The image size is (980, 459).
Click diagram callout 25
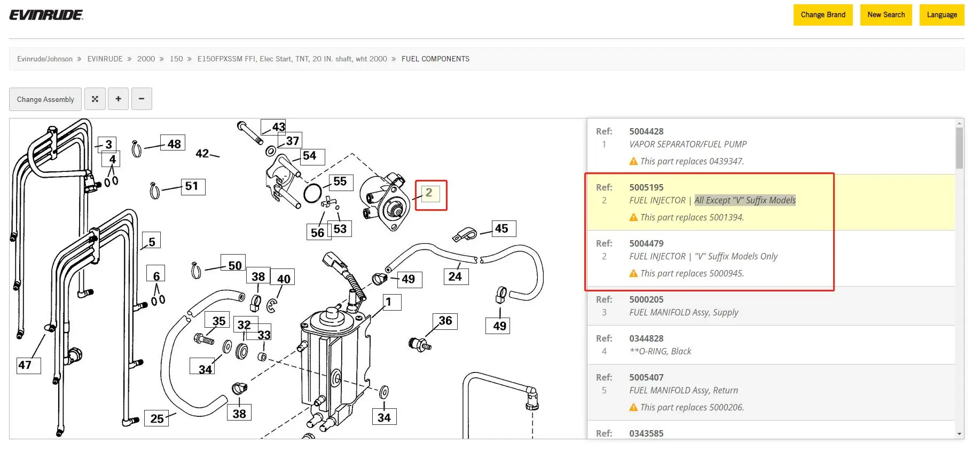157,418
